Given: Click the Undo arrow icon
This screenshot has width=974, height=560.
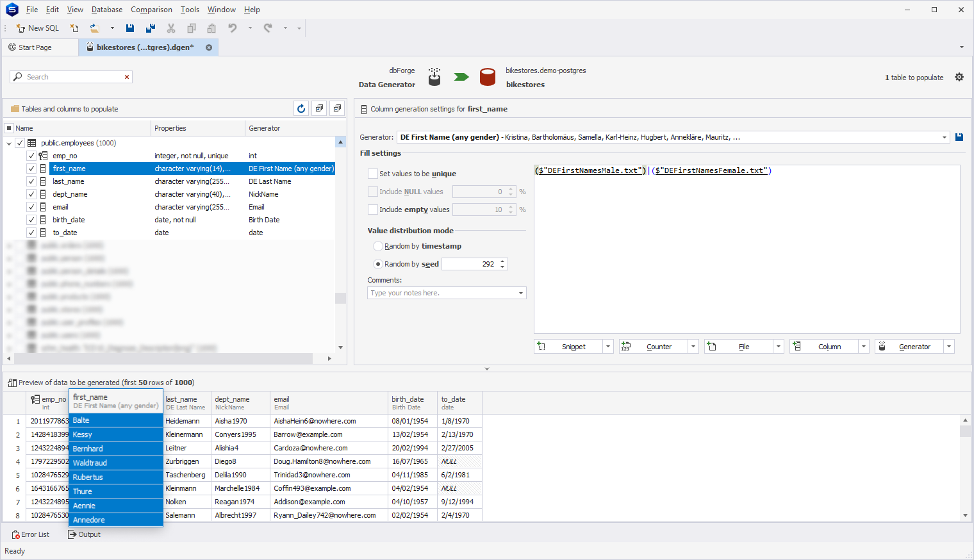Looking at the screenshot, I should [233, 28].
